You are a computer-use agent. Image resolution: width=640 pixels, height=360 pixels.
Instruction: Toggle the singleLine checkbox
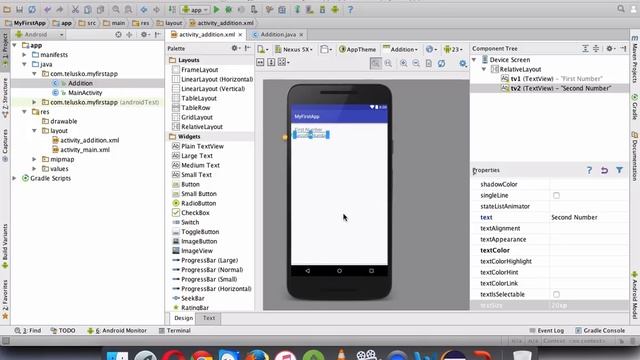click(556, 196)
